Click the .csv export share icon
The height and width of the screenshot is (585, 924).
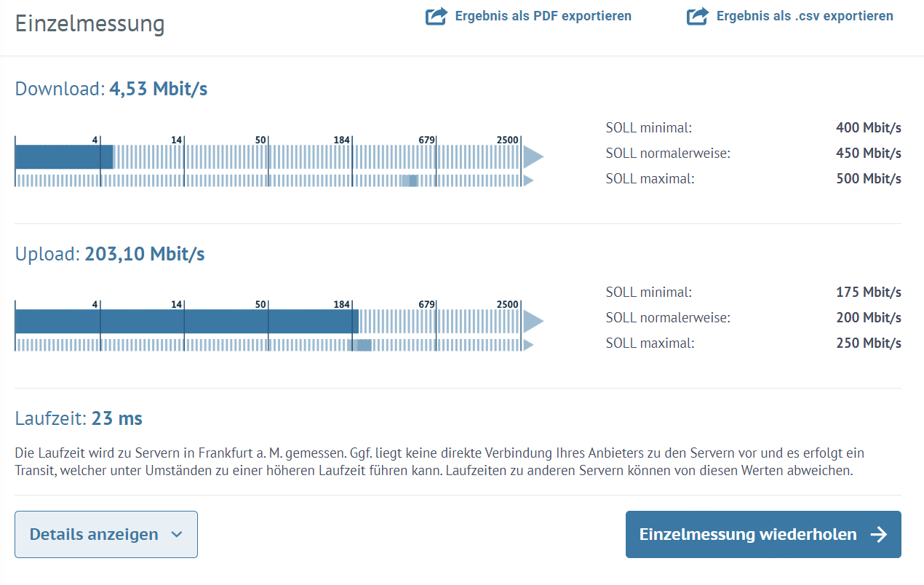point(697,16)
